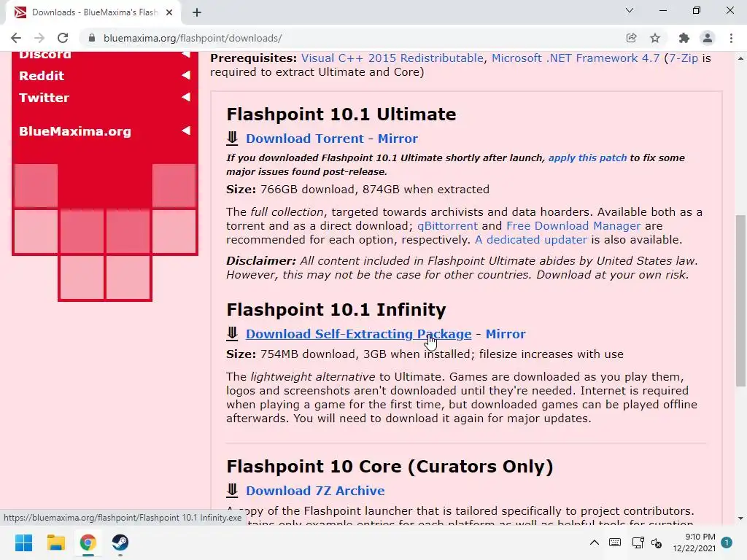Open Microsoft .NET Framework 4.7 link
This screenshot has height=560, width=747.
[x=576, y=58]
